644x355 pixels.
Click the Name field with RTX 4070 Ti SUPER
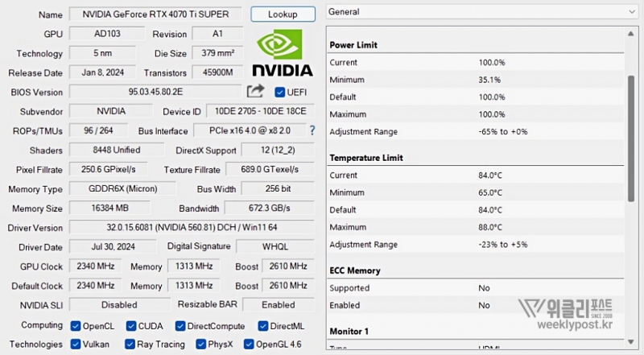155,14
